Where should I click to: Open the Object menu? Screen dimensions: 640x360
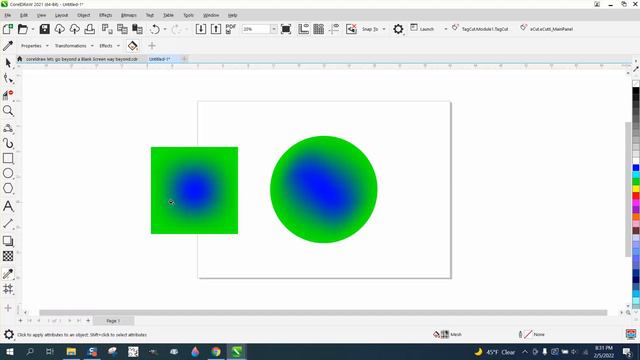coord(83,15)
